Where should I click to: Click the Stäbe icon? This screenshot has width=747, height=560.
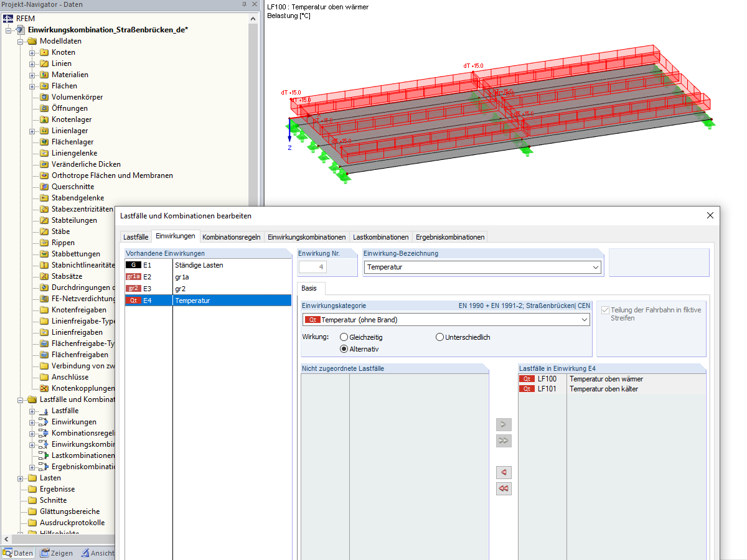[x=44, y=231]
